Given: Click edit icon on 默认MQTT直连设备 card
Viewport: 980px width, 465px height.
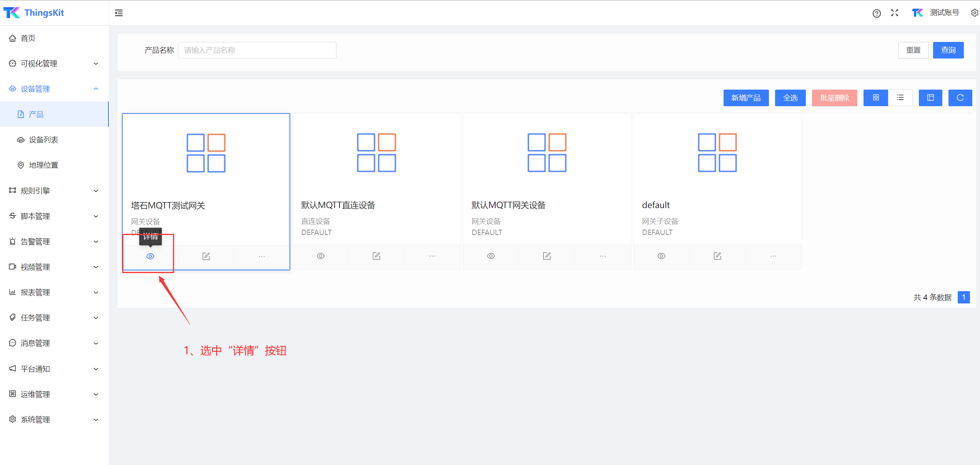Looking at the screenshot, I should (376, 256).
